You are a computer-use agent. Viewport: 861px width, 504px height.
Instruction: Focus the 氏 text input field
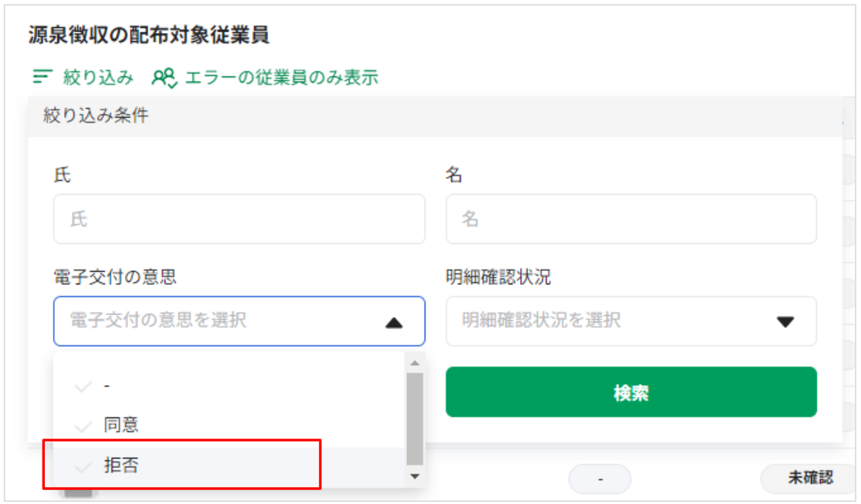[239, 219]
